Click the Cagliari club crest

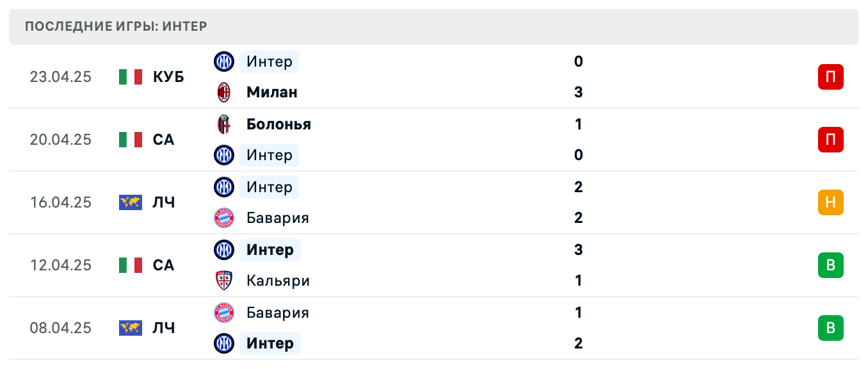click(x=223, y=281)
